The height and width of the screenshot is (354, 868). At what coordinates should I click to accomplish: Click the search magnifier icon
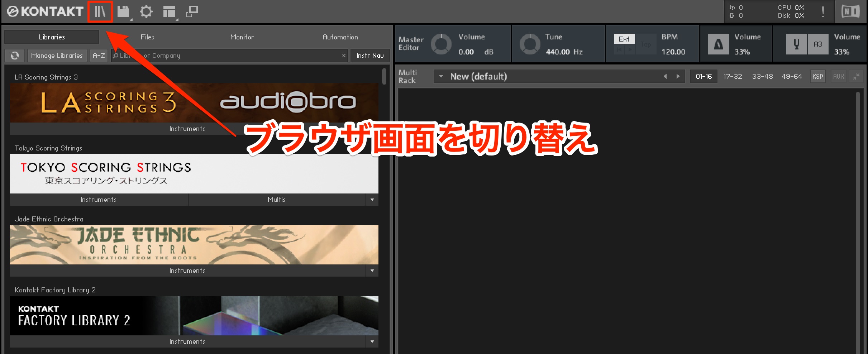click(116, 56)
